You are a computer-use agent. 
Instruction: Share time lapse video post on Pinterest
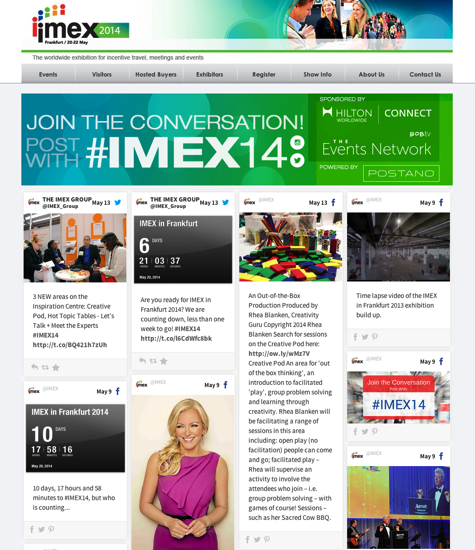(x=375, y=337)
